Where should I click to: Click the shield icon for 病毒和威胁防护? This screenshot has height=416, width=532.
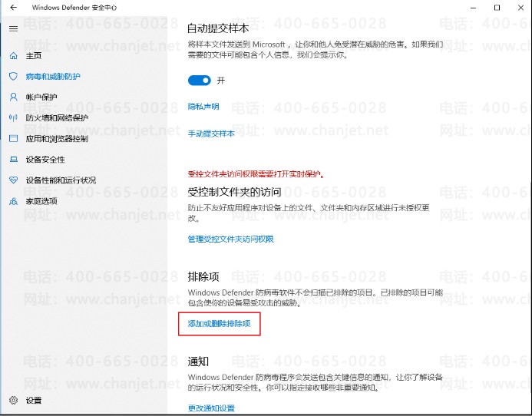point(13,76)
